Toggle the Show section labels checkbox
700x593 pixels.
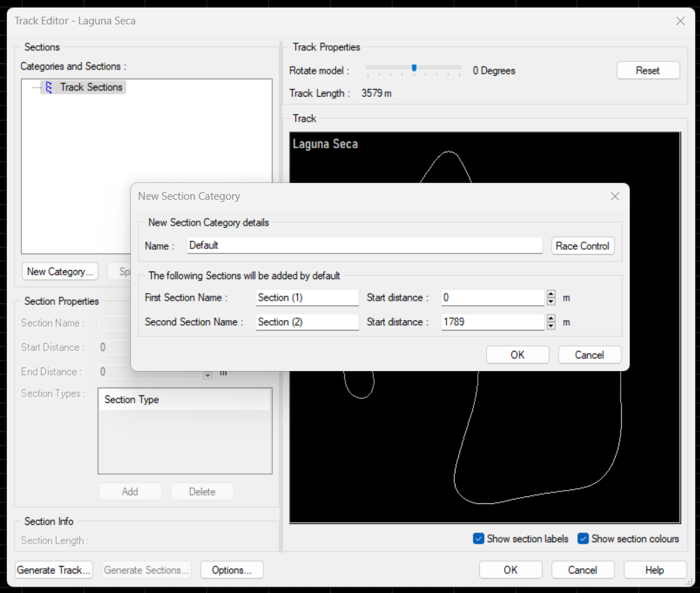[479, 539]
